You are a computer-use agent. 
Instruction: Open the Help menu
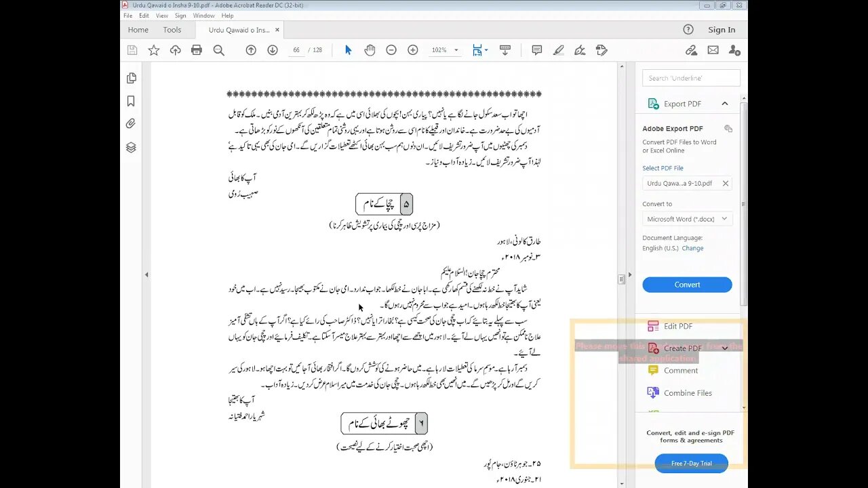click(x=227, y=16)
